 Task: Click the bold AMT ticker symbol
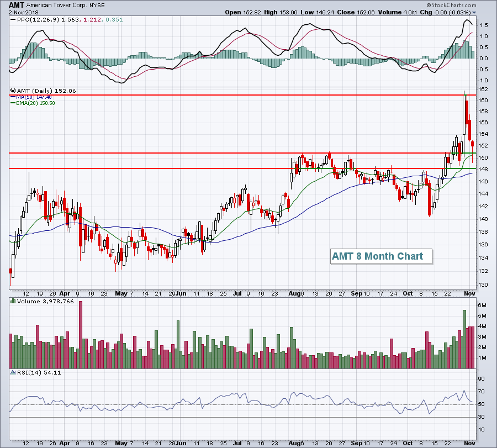(x=17, y=5)
